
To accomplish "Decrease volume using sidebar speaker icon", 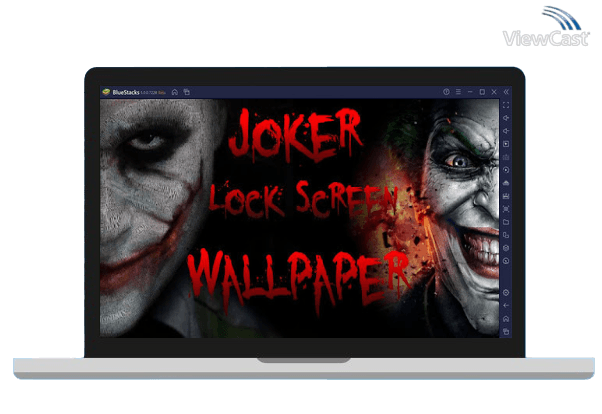I will pyautogui.click(x=506, y=131).
